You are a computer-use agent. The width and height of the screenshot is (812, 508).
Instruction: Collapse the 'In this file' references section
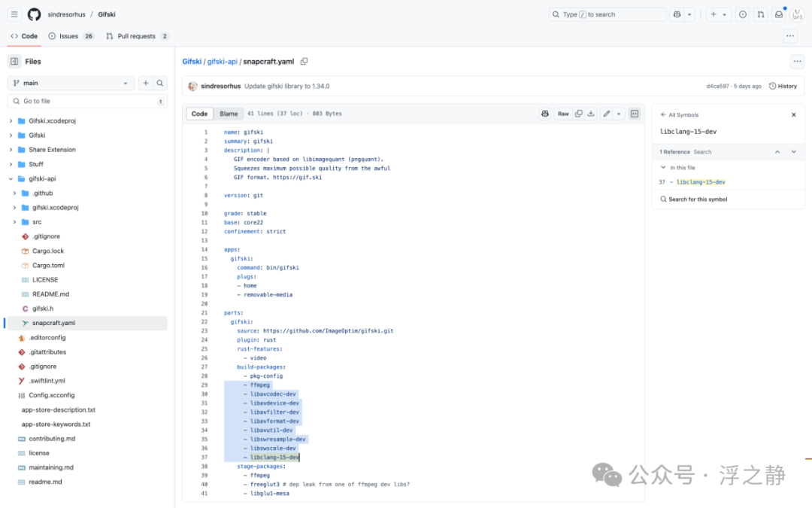[x=663, y=167]
